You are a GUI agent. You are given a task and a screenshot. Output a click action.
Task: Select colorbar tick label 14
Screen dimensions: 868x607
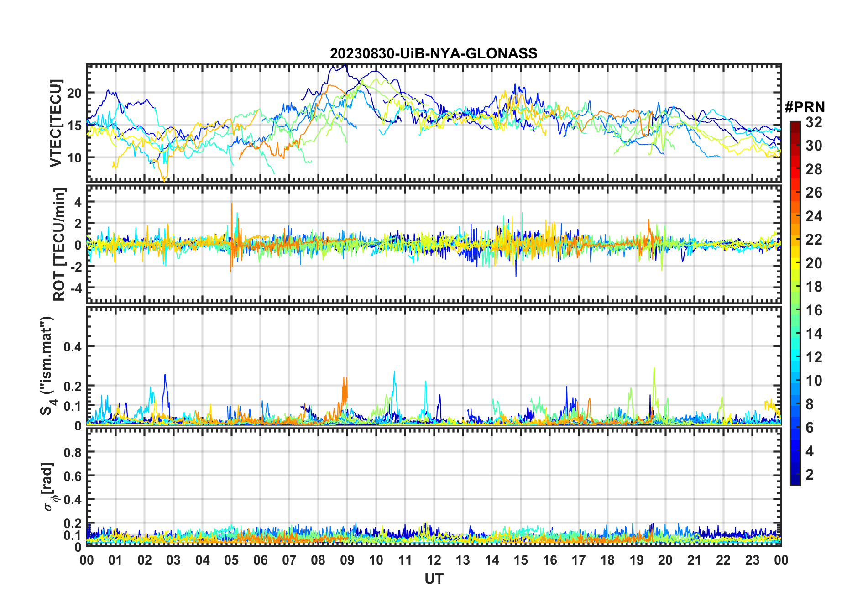point(814,334)
